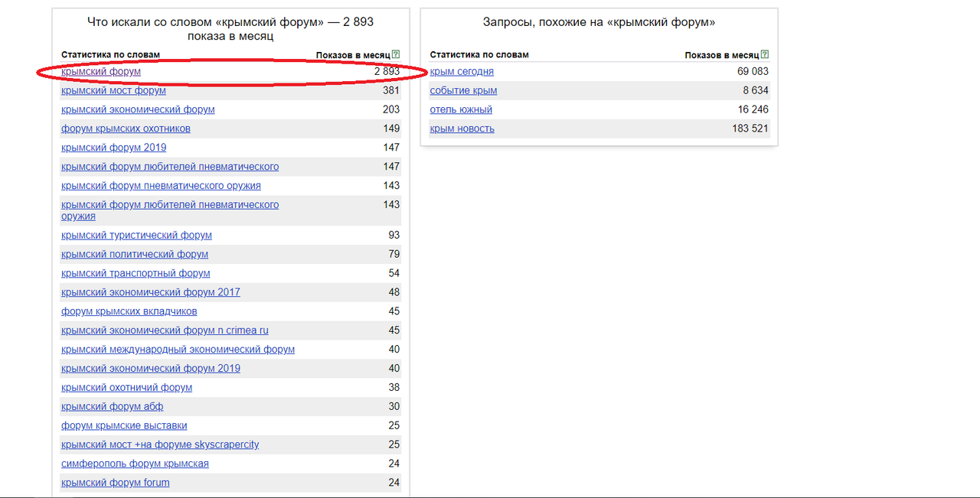Click the impressions value "38"
This screenshot has height=498, width=980.
click(x=394, y=388)
